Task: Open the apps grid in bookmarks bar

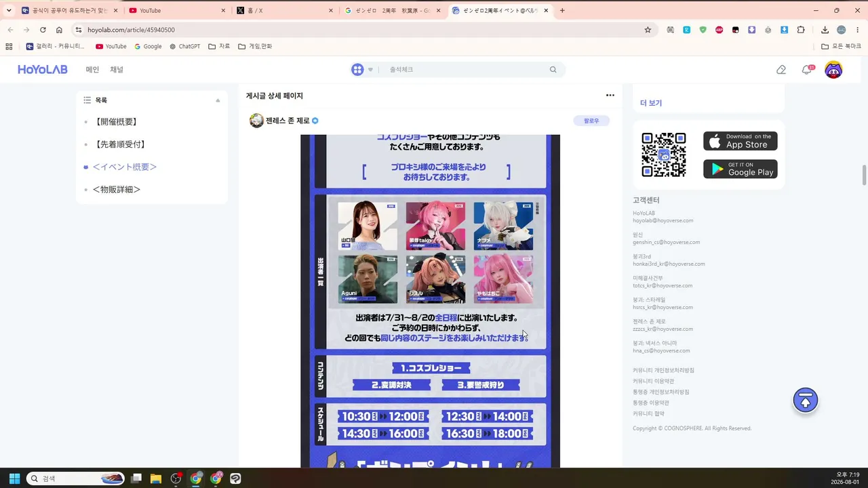Action: click(x=9, y=47)
